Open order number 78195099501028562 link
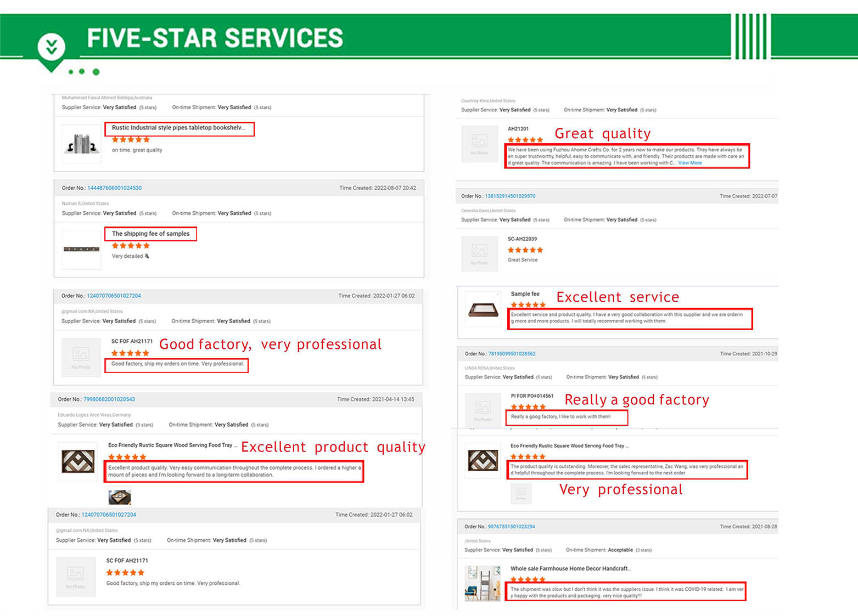858x616 pixels. pyautogui.click(x=512, y=354)
